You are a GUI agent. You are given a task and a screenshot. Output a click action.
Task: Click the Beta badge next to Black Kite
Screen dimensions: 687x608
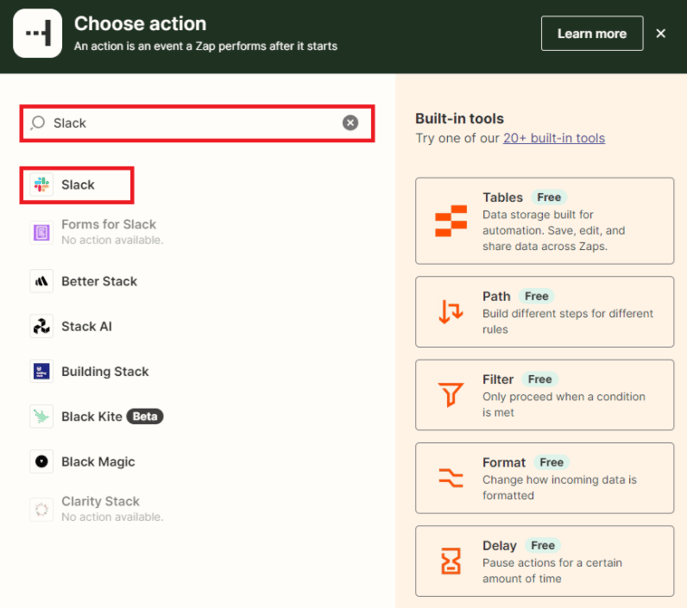click(x=145, y=416)
